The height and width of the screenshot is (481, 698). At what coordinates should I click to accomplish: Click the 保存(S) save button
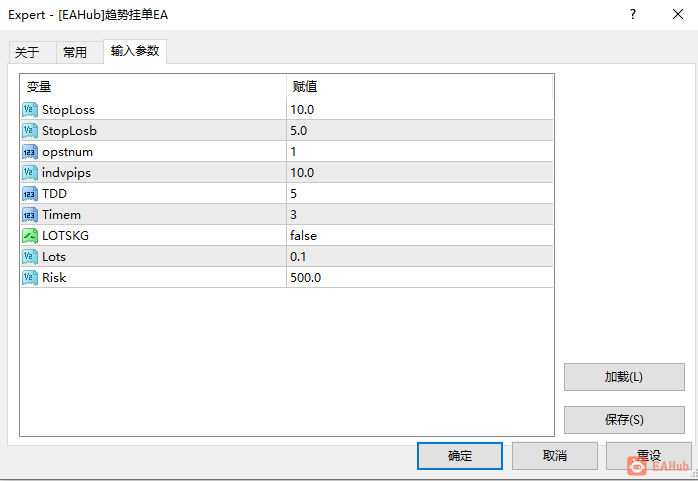click(624, 420)
